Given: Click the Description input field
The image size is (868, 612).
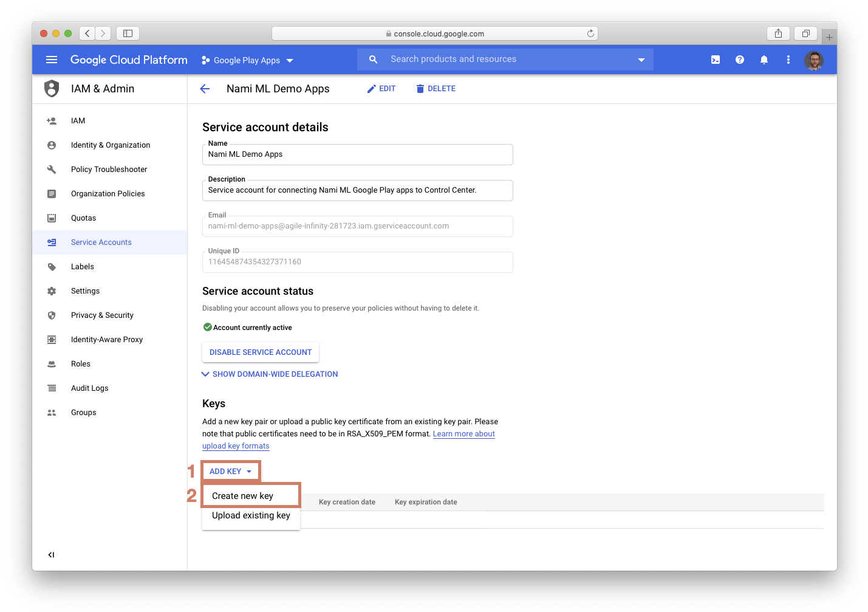Looking at the screenshot, I should coord(357,190).
